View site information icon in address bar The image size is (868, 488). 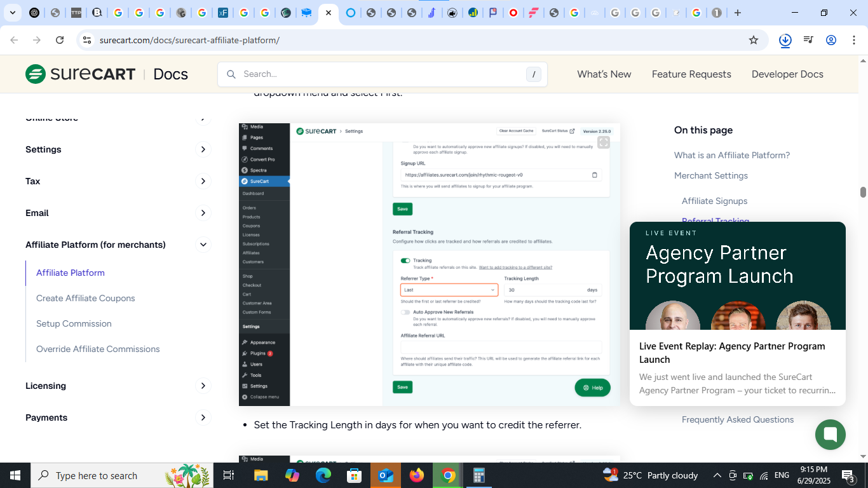pos(87,40)
